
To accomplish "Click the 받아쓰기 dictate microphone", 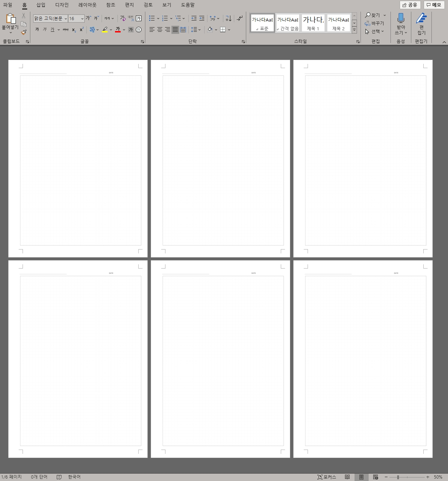I will [x=401, y=24].
